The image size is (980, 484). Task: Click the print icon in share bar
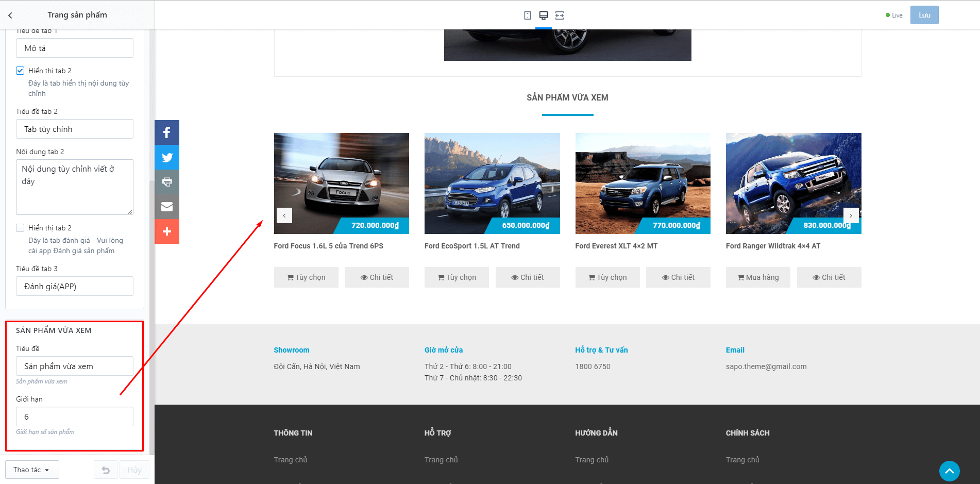click(167, 182)
